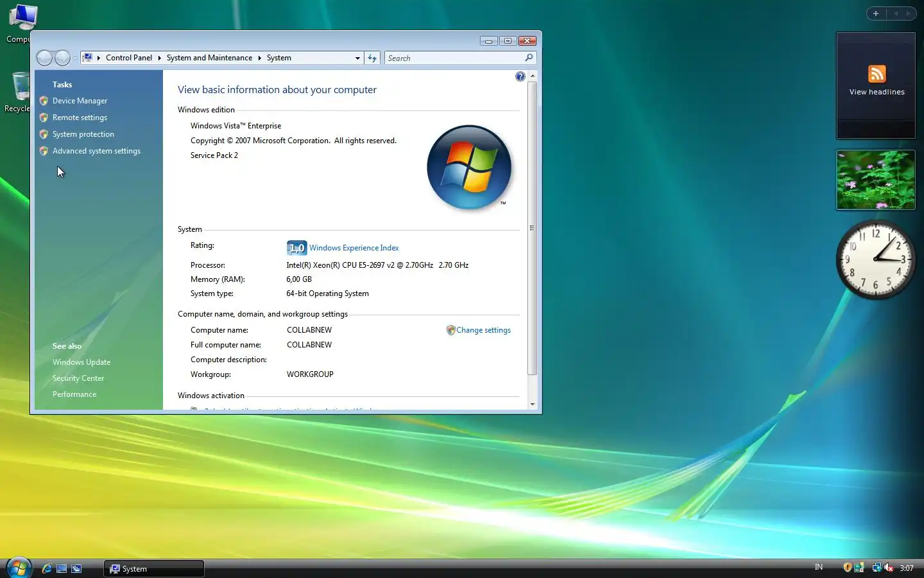Open the address bar history dropdown
This screenshot has width=924, height=578.
click(x=357, y=58)
